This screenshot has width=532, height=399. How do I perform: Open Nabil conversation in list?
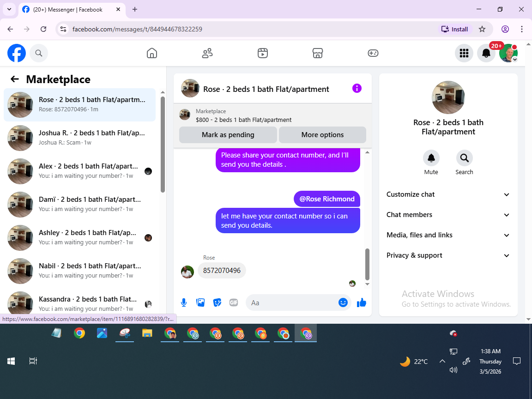coord(80,271)
